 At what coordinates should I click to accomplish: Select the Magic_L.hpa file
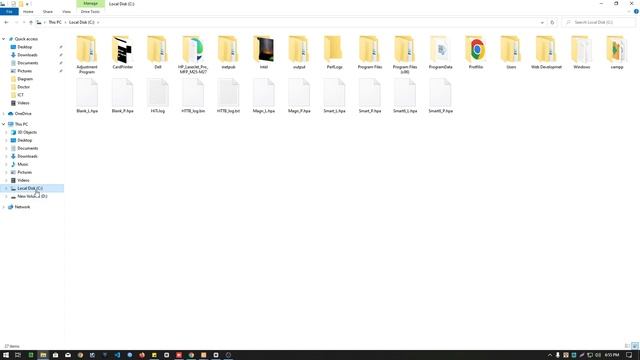pyautogui.click(x=264, y=96)
